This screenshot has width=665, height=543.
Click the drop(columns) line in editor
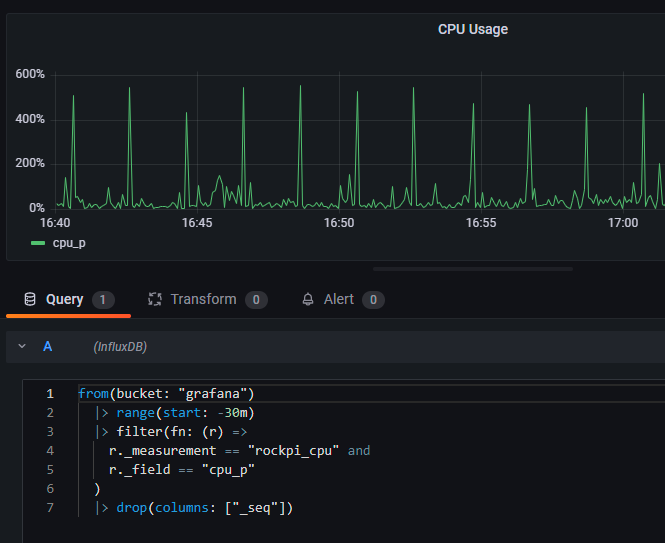[200, 508]
